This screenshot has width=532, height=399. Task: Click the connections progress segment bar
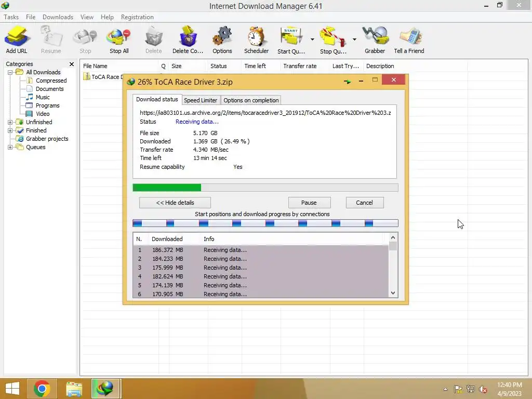[x=265, y=223]
